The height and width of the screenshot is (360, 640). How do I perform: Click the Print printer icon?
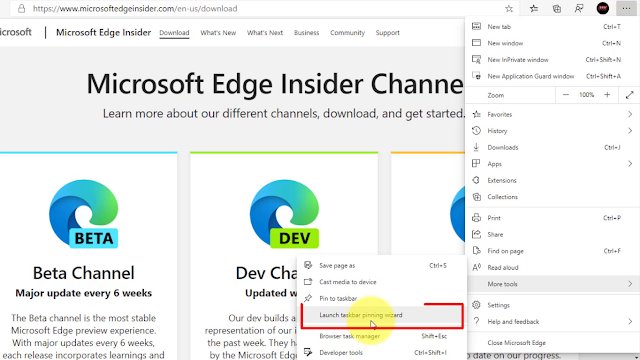pyautogui.click(x=476, y=218)
